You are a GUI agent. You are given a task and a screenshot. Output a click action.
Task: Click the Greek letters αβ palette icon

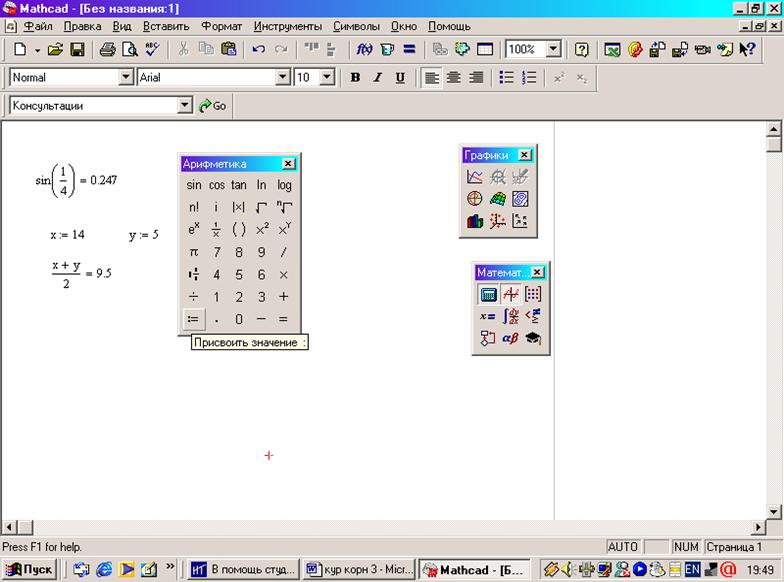[510, 339]
